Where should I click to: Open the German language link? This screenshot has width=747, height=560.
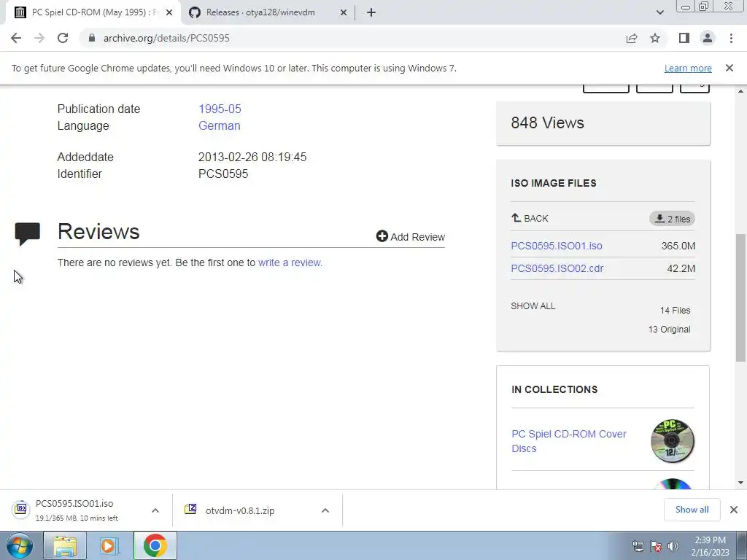219,125
